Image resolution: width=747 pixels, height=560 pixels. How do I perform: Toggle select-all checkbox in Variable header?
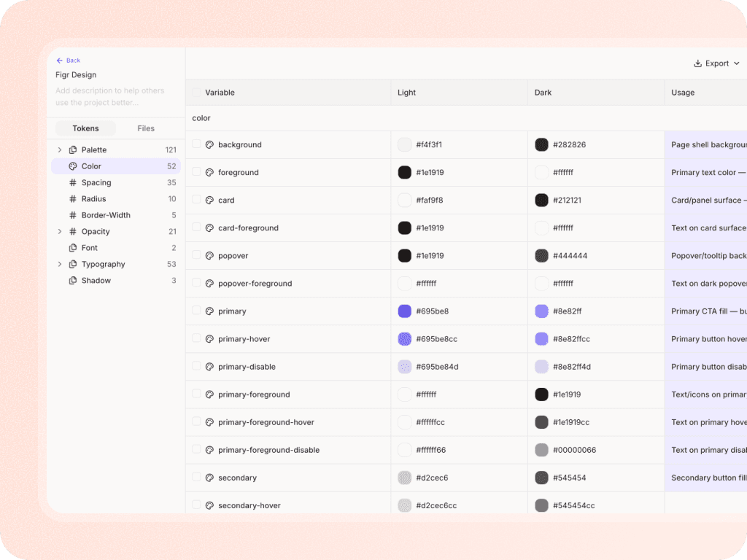[196, 92]
